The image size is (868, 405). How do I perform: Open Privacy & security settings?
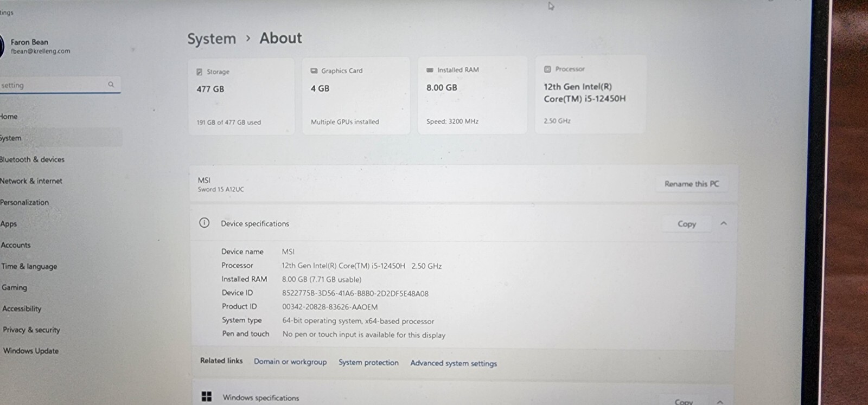(31, 330)
